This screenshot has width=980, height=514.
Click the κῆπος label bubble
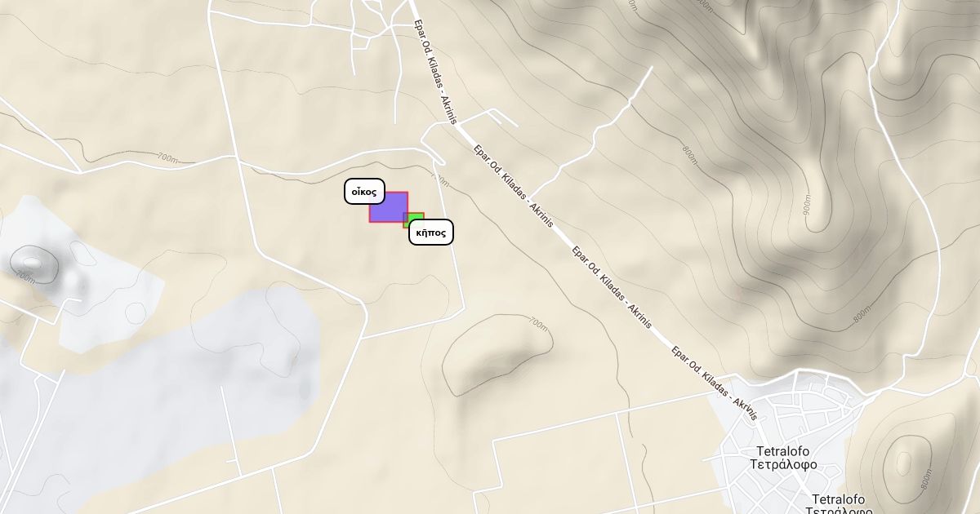tap(430, 232)
